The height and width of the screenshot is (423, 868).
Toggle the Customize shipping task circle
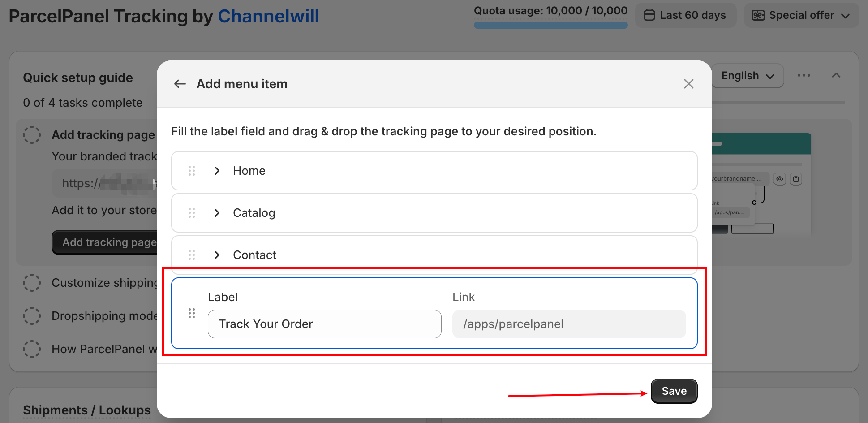click(32, 283)
